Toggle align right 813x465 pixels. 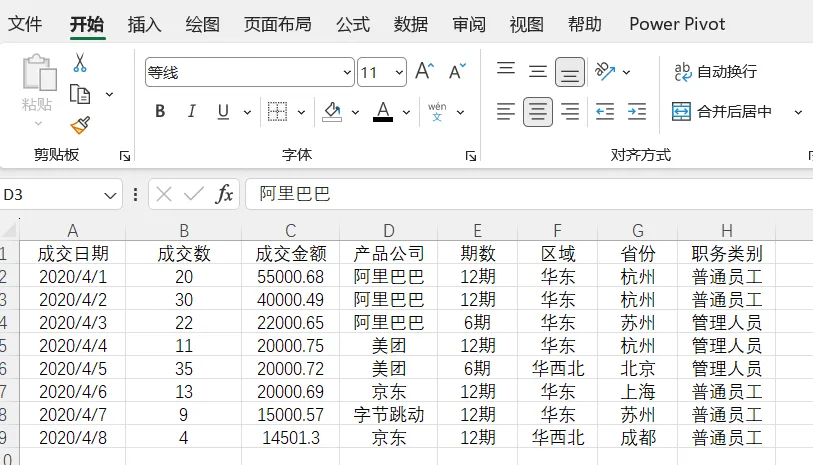point(570,111)
